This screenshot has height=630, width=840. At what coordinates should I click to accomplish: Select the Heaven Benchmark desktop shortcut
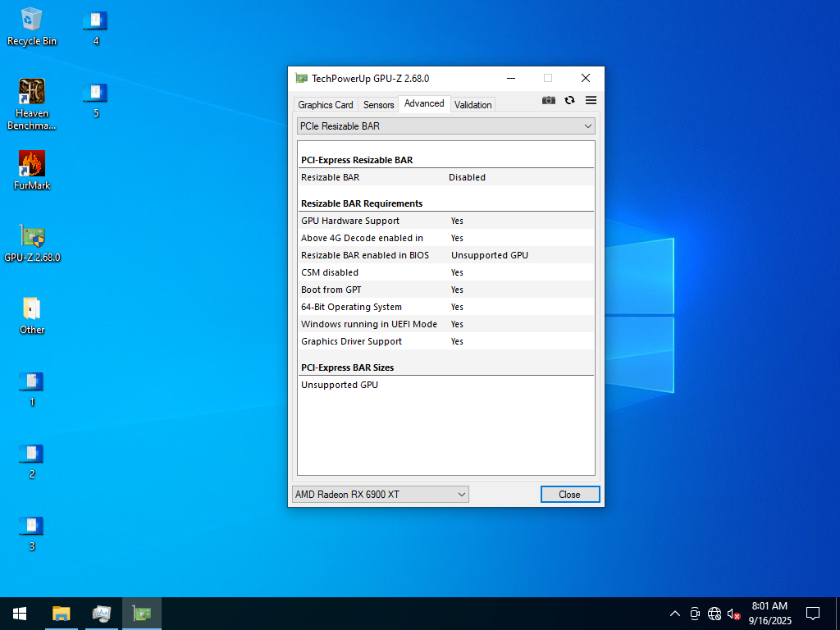pos(32,104)
